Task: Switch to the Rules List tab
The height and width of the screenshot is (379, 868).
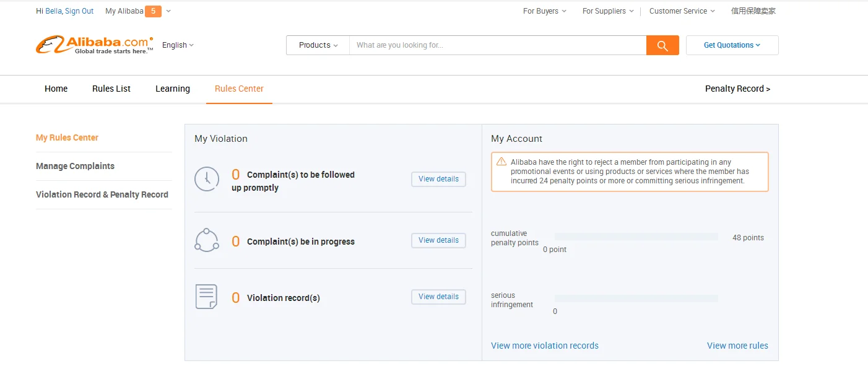Action: click(111, 89)
